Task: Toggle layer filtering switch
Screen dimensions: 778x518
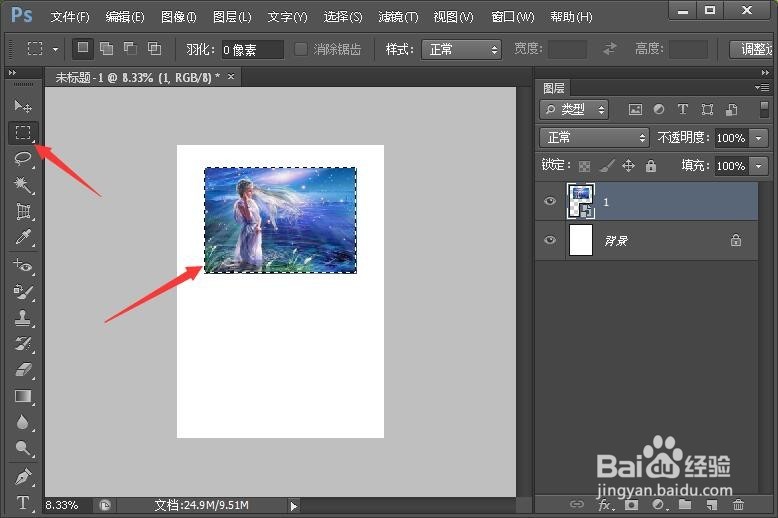Action: 764,110
